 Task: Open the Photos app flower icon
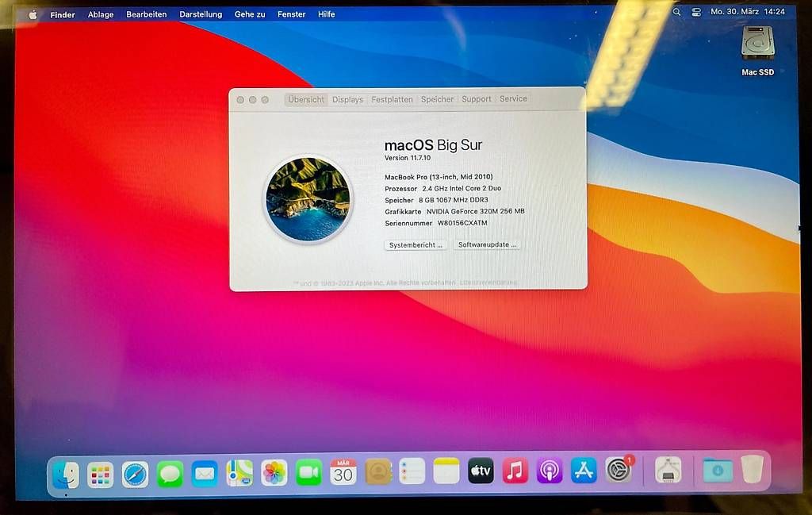click(x=274, y=472)
